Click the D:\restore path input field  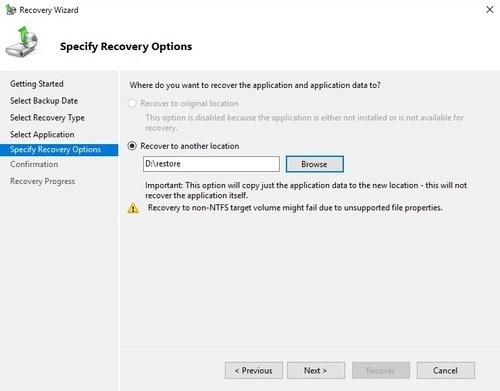(x=211, y=164)
